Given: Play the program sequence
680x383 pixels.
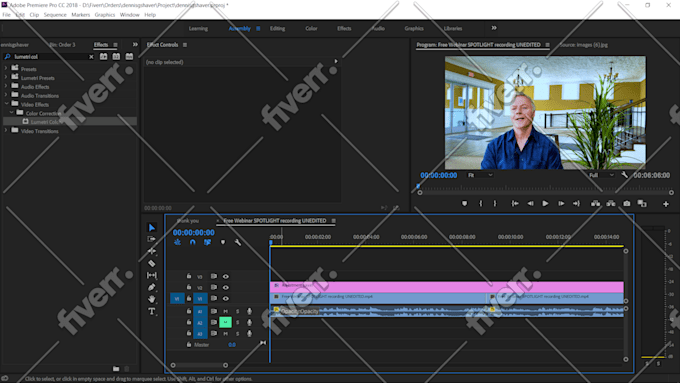Looking at the screenshot, I should [x=545, y=203].
